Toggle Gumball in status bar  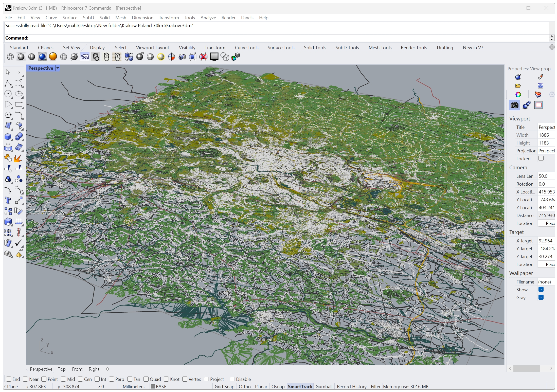[x=324, y=386]
